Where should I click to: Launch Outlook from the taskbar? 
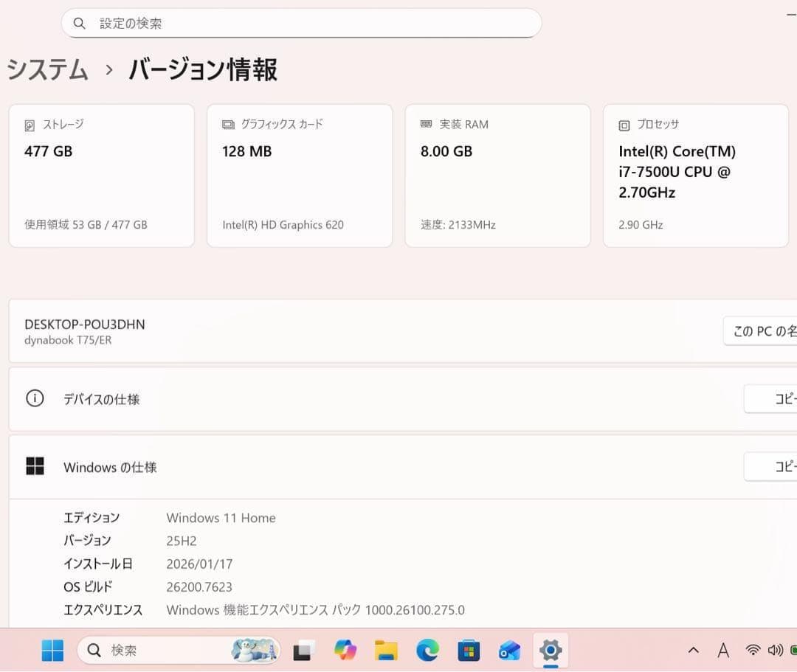510,651
